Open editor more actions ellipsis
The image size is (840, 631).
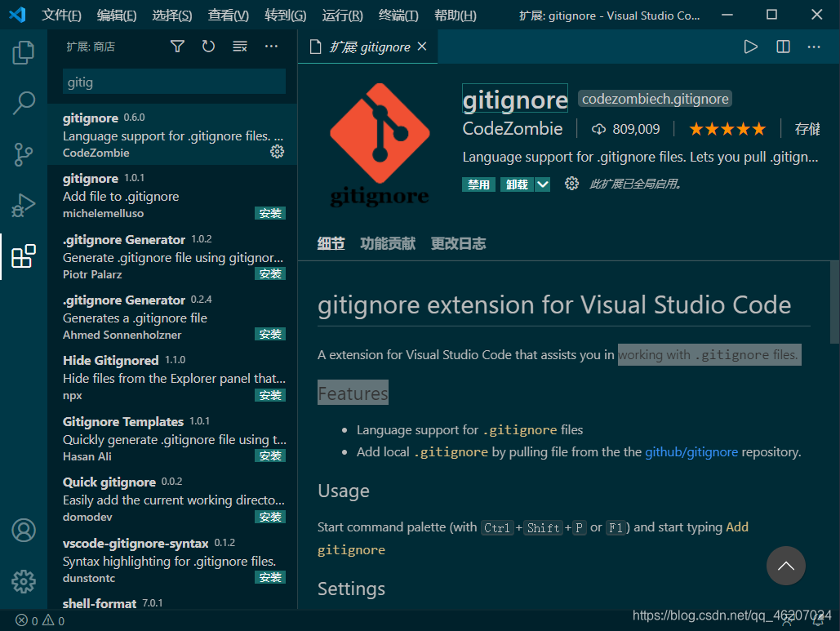[x=814, y=47]
